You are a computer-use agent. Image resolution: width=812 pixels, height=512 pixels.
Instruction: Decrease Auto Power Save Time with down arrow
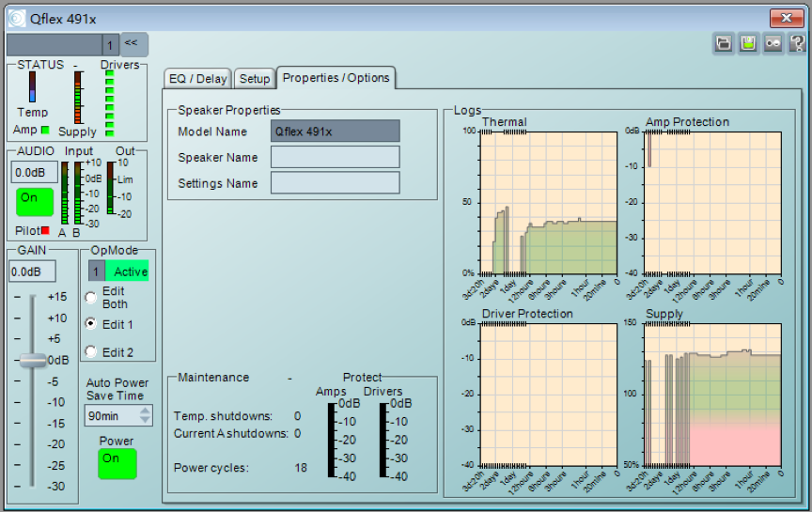145,420
